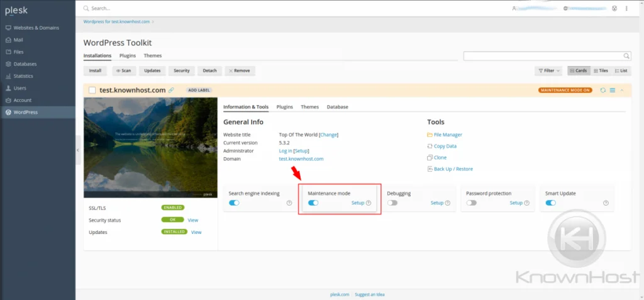The width and height of the screenshot is (644, 300).
Task: Collapse the test.knownhost.com card
Action: (x=622, y=90)
